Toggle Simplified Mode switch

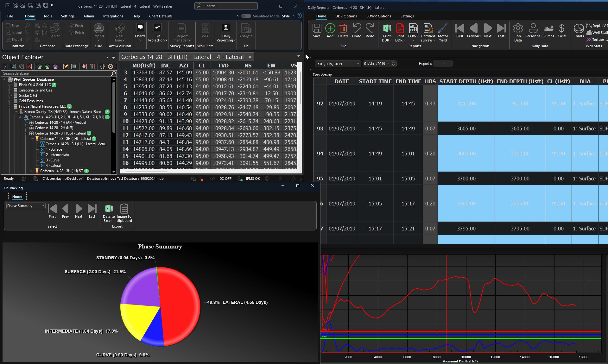[x=246, y=16]
